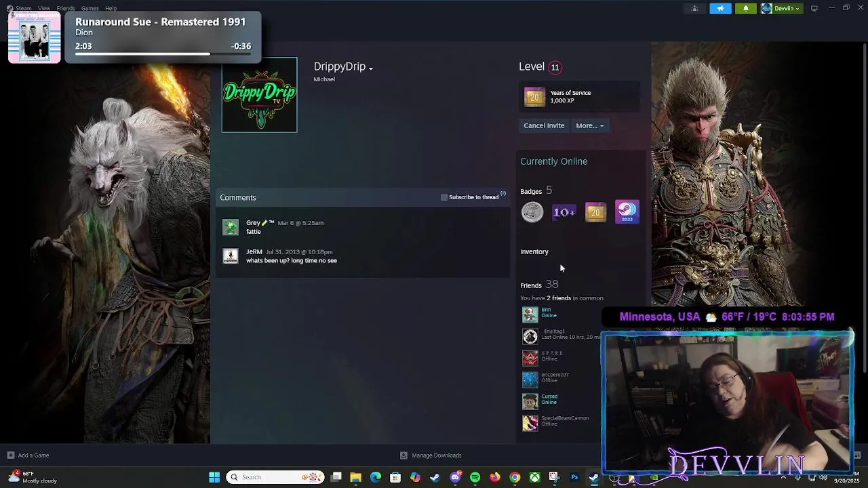Open the Years of Service badge showcase
This screenshot has width=868, height=488.
[580, 97]
